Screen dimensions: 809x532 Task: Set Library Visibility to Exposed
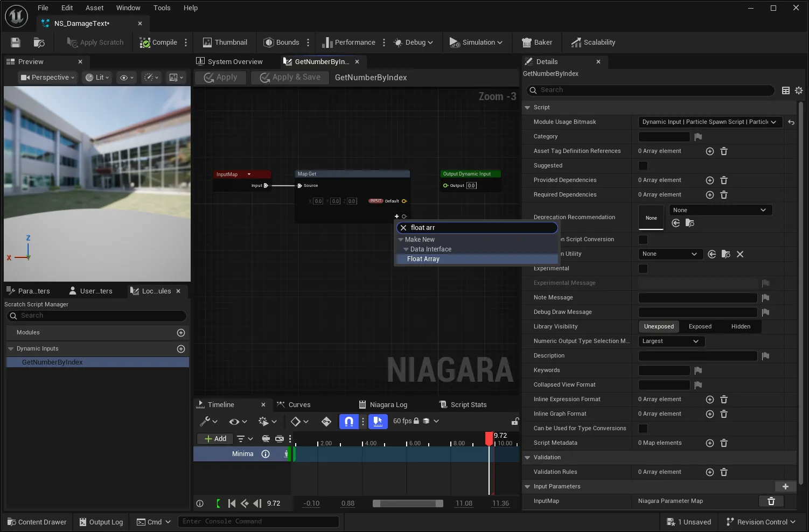[x=700, y=327]
